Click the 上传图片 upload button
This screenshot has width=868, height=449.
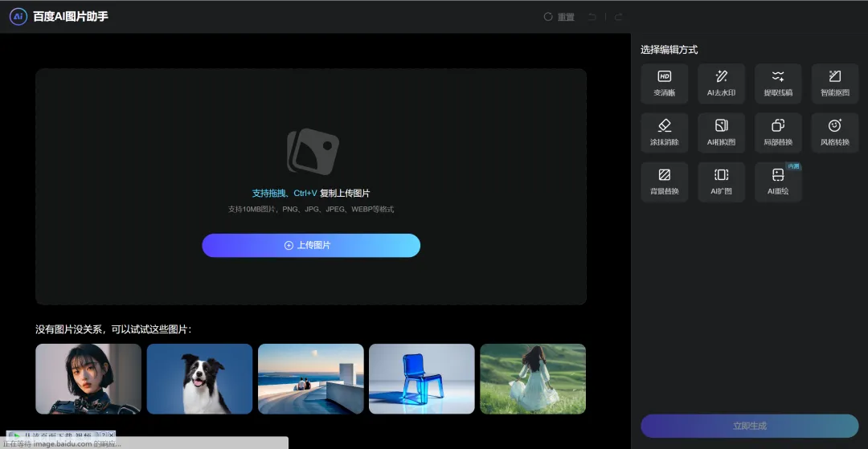click(310, 245)
